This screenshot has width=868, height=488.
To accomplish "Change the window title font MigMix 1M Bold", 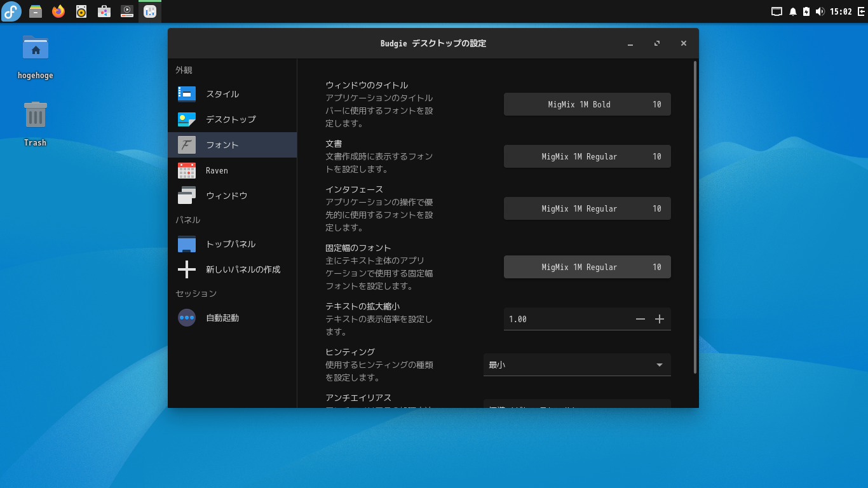I will pos(587,104).
